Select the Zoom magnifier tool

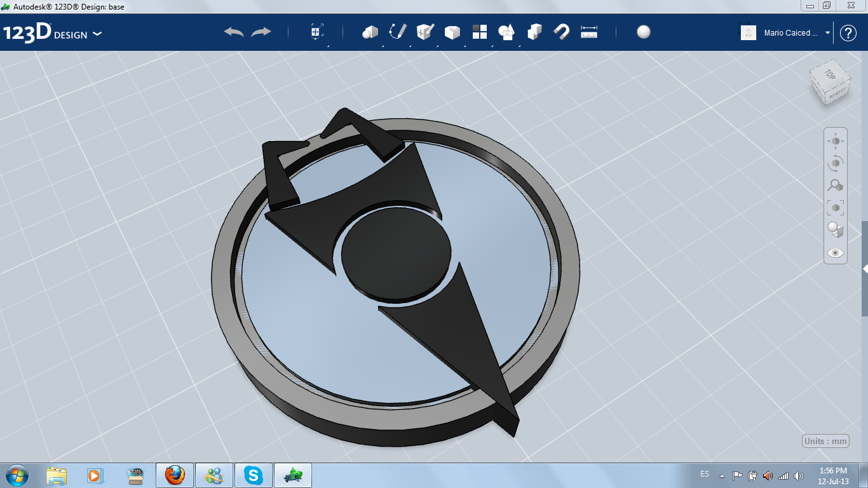[x=835, y=186]
